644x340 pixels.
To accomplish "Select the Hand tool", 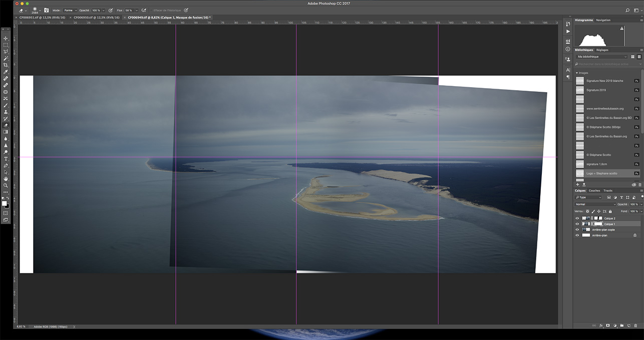I will 6,178.
